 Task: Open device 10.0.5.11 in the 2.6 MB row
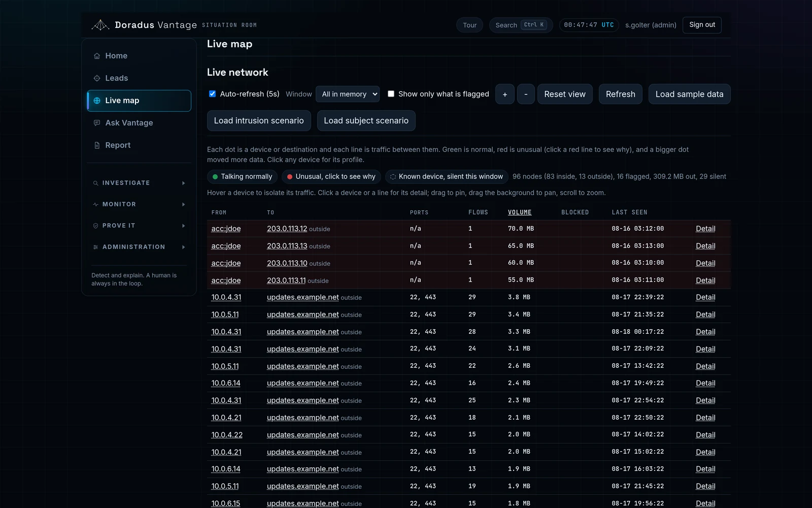click(225, 366)
